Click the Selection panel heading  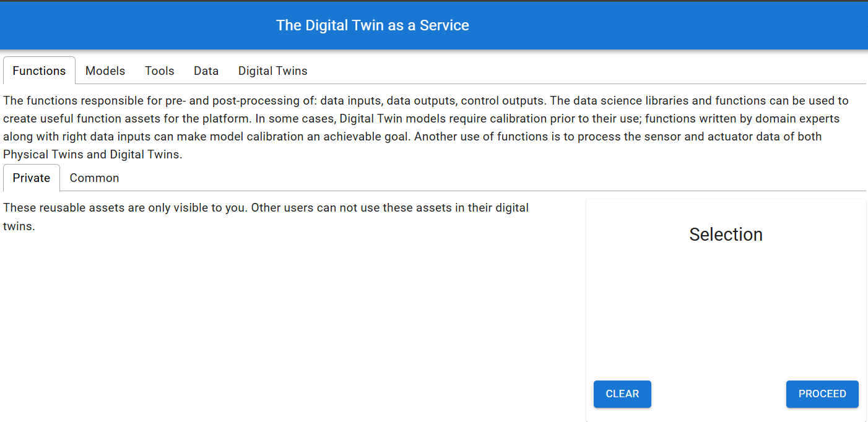coord(726,235)
